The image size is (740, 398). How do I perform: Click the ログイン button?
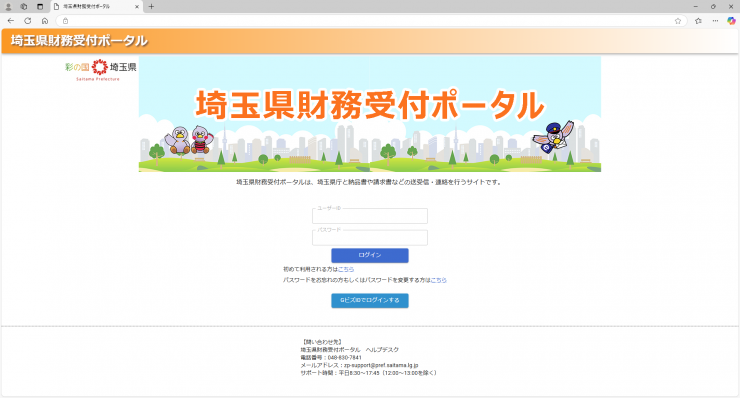370,255
